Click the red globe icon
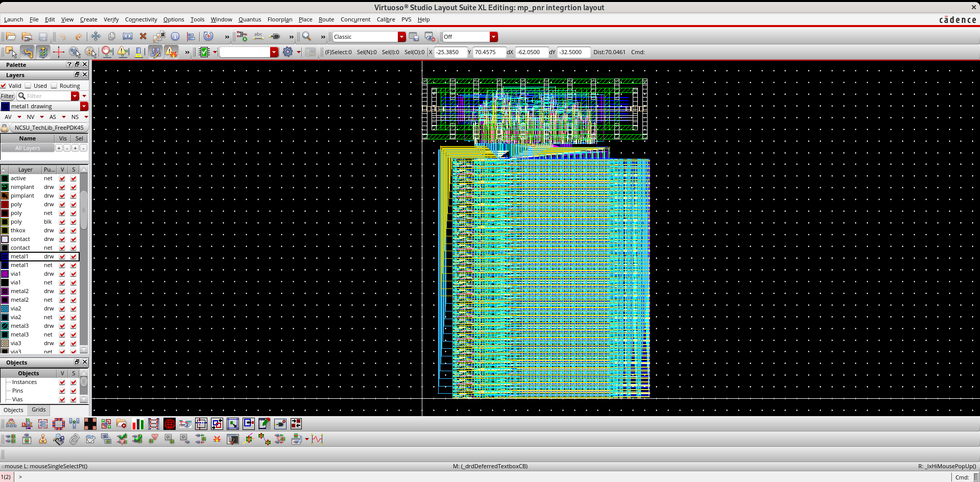Image resolution: width=980 pixels, height=482 pixels. [170, 424]
